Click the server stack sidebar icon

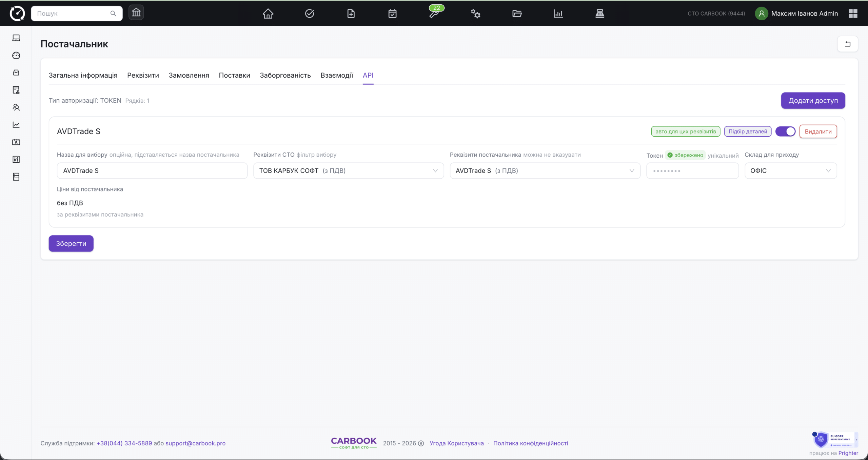point(16,177)
